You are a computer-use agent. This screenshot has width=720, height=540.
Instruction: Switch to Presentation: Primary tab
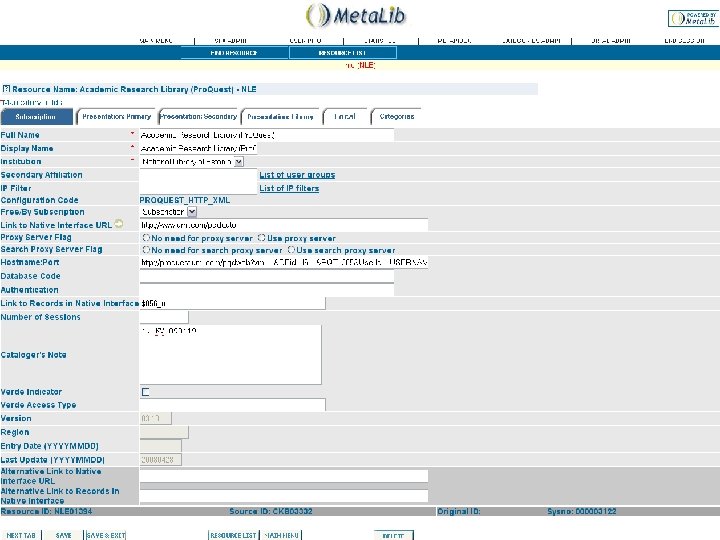coord(116,117)
